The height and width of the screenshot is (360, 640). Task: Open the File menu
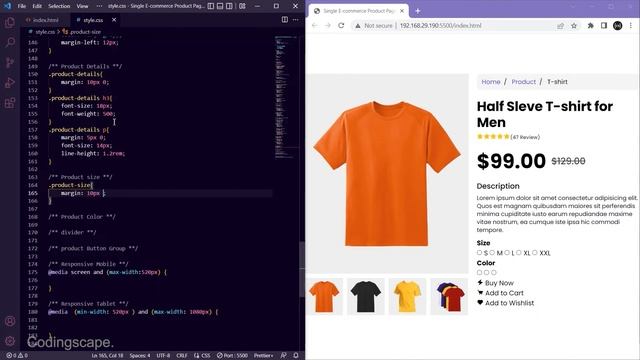coord(22,6)
